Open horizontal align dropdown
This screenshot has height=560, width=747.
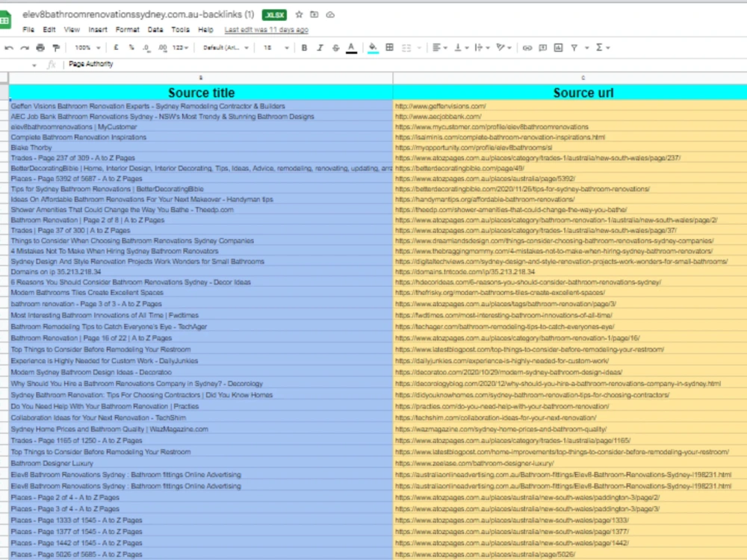point(439,48)
